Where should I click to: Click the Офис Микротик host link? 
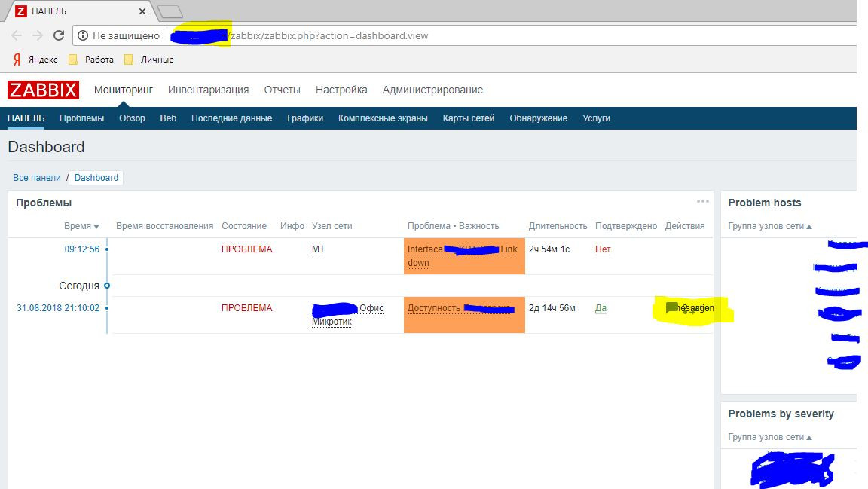click(347, 314)
